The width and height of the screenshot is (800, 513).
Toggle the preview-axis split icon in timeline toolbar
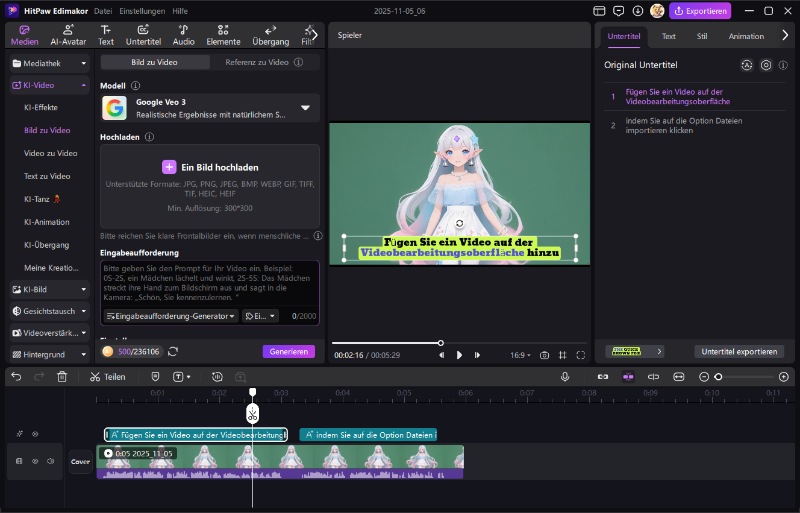pos(653,377)
